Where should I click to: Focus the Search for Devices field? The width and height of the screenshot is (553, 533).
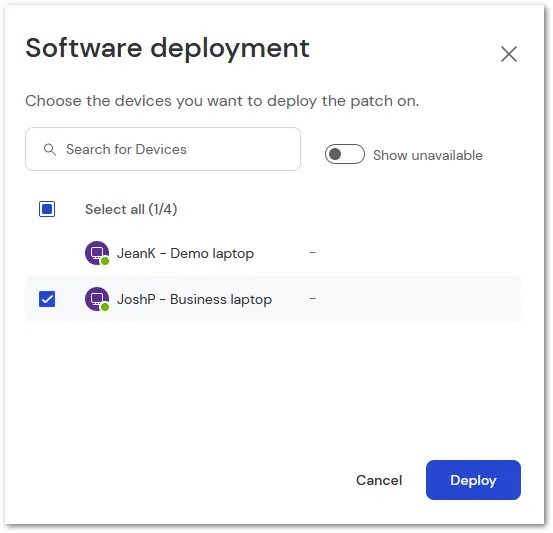coord(163,149)
